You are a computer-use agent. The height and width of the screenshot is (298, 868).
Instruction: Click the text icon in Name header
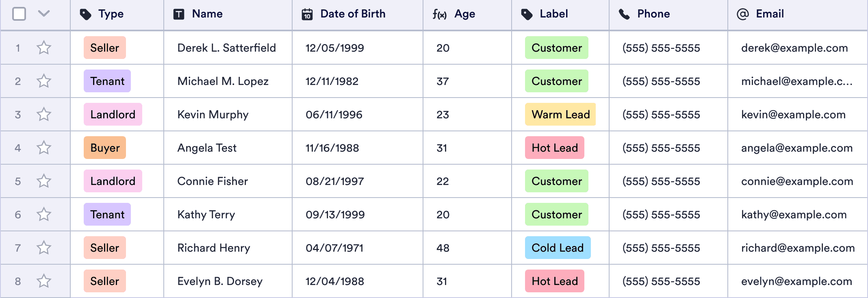click(x=179, y=15)
